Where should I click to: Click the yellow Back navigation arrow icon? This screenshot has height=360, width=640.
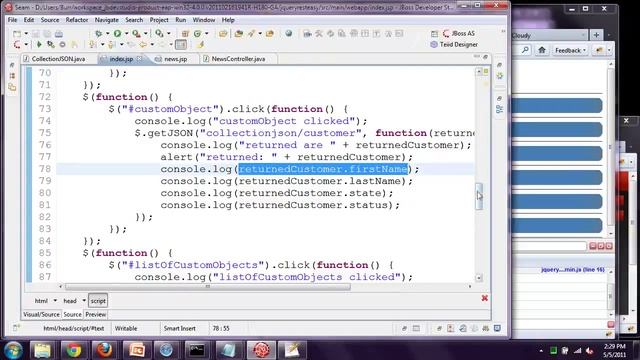tap(143, 44)
